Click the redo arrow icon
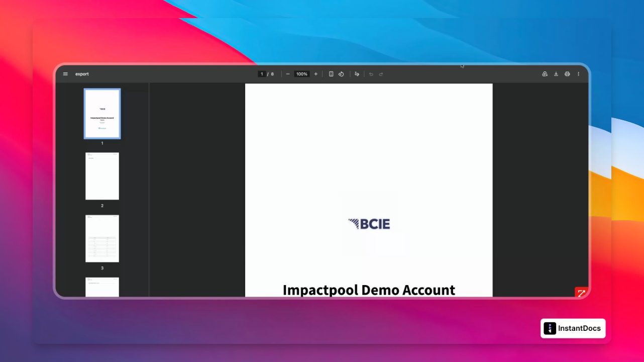644x362 pixels. pos(381,74)
